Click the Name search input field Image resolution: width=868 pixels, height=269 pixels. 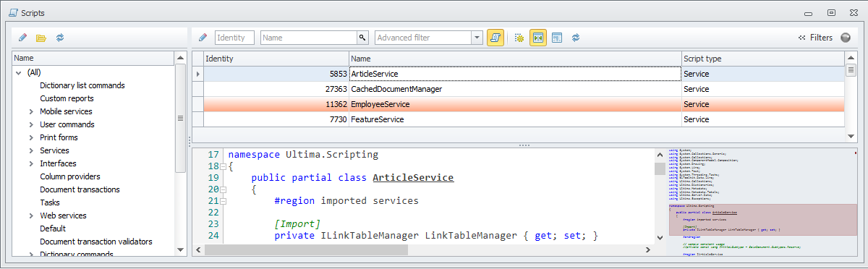click(x=309, y=38)
